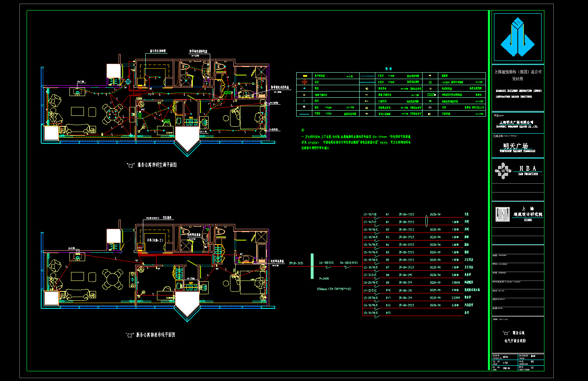The width and height of the screenshot is (588, 381).
Task: Click the round dining table in upper plan
Action: coord(113,115)
